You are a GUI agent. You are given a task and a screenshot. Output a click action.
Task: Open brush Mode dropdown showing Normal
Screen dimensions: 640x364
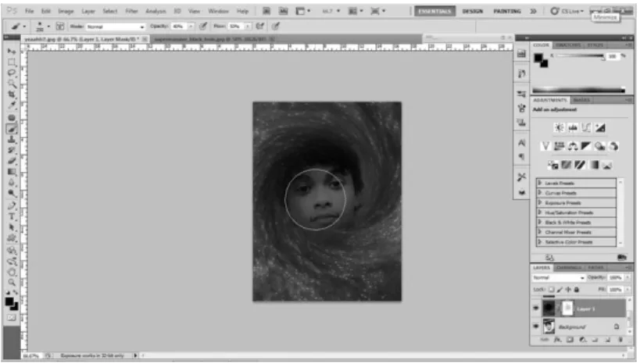[x=116, y=27]
